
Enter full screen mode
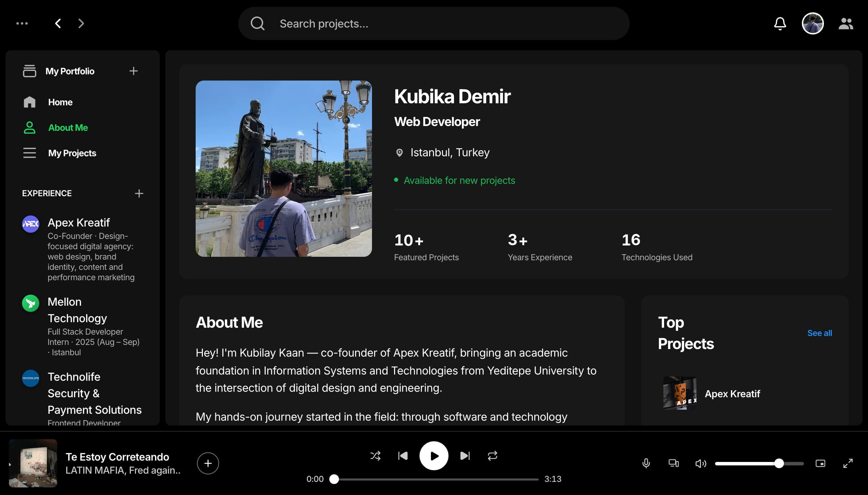(x=848, y=463)
